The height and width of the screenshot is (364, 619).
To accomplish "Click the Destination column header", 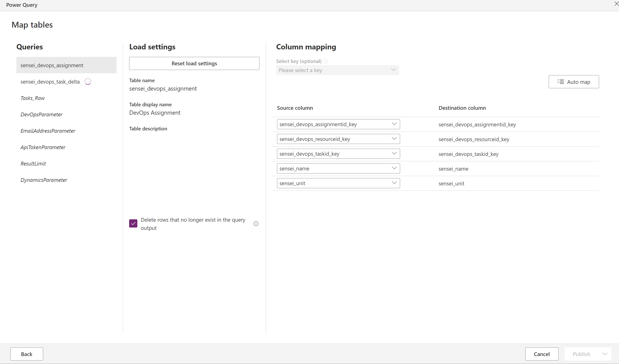I will click(462, 108).
